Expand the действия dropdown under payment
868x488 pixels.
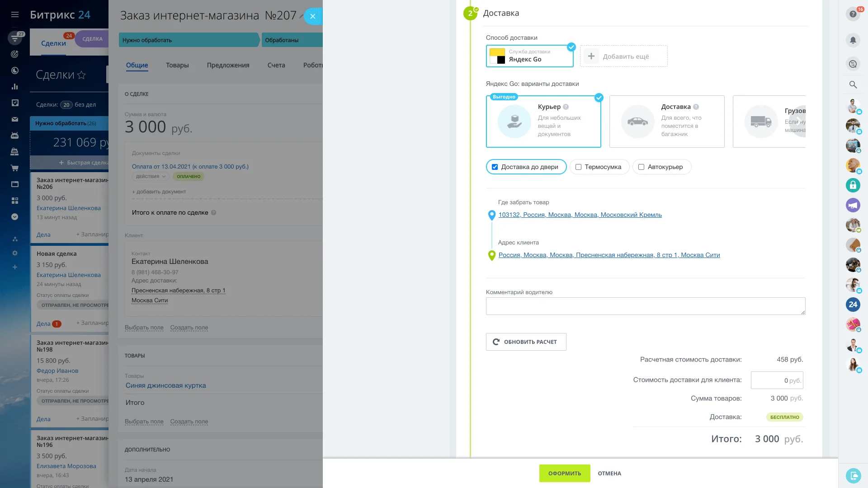tap(151, 176)
